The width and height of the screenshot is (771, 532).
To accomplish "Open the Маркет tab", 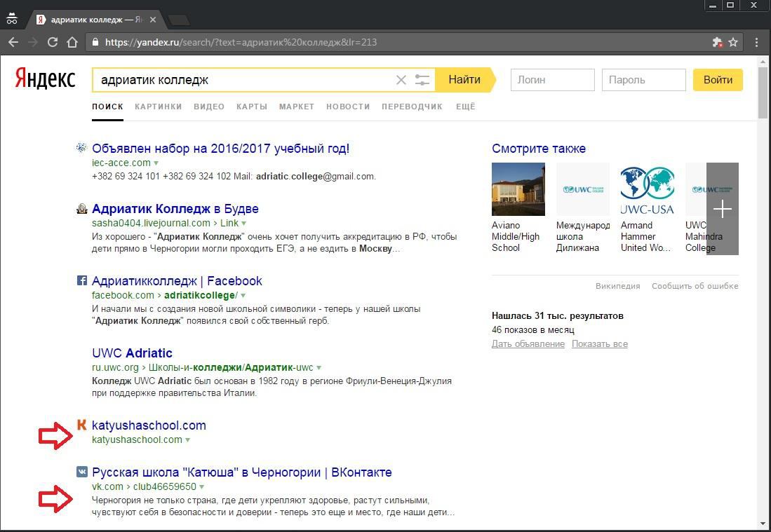I will pyautogui.click(x=297, y=107).
